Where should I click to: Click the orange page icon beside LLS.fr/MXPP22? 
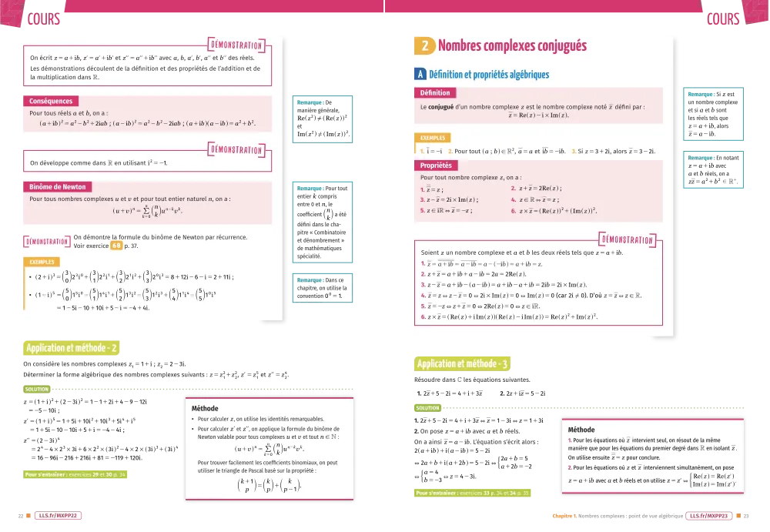click(x=28, y=517)
